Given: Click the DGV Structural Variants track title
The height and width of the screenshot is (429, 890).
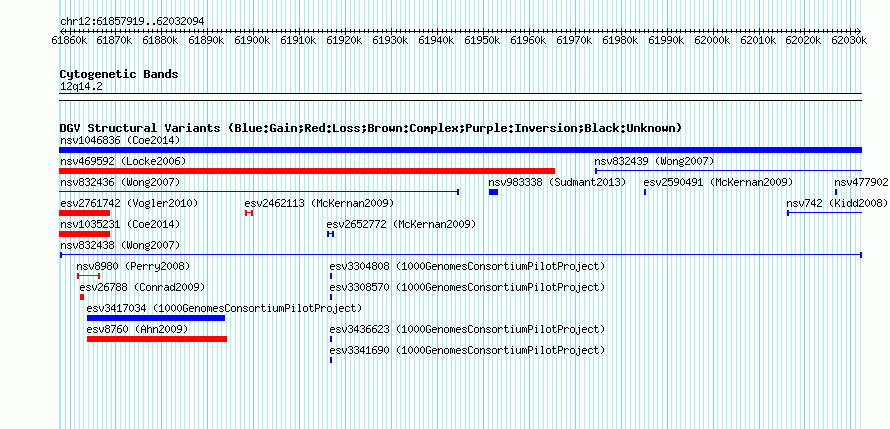Looking at the screenshot, I should click(371, 128).
